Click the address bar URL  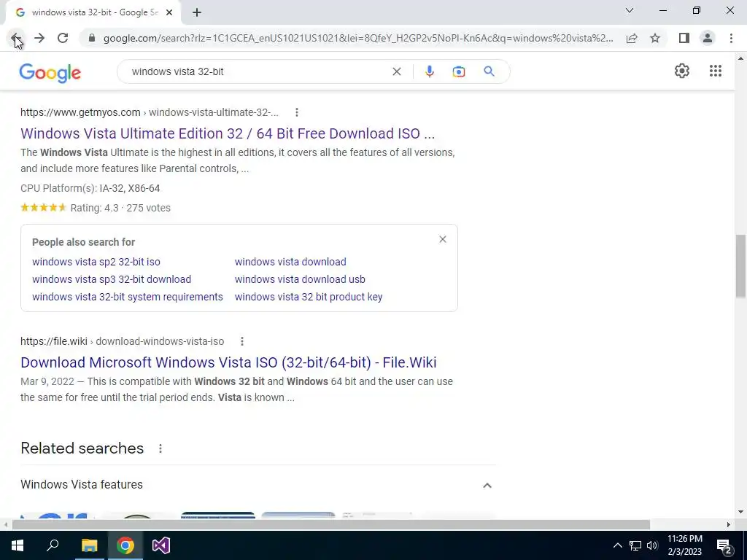click(358, 38)
